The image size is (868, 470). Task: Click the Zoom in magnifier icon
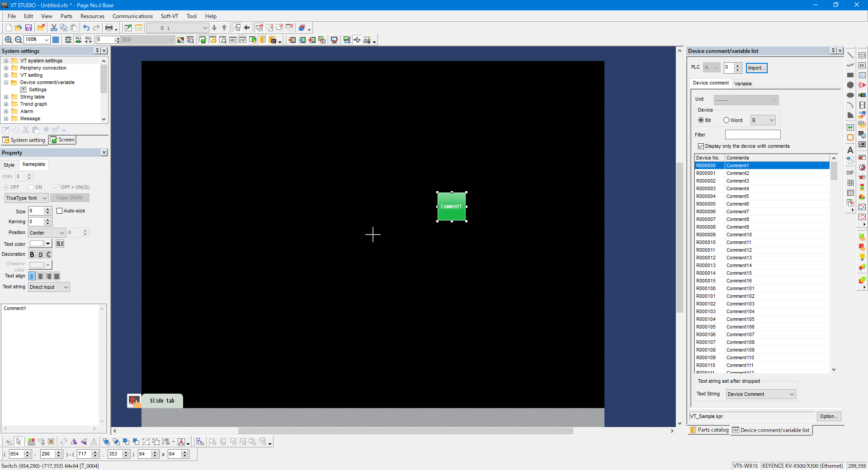point(8,40)
